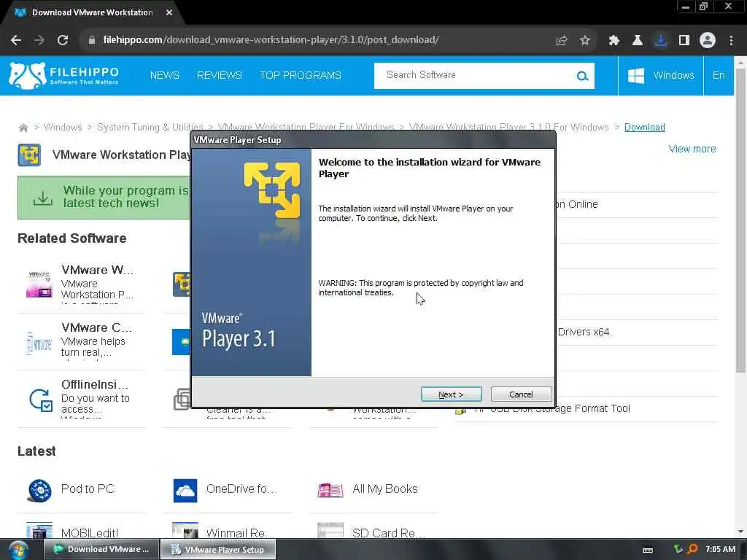Go back using the browser back arrow
Image resolution: width=747 pixels, height=560 pixels.
(x=16, y=40)
